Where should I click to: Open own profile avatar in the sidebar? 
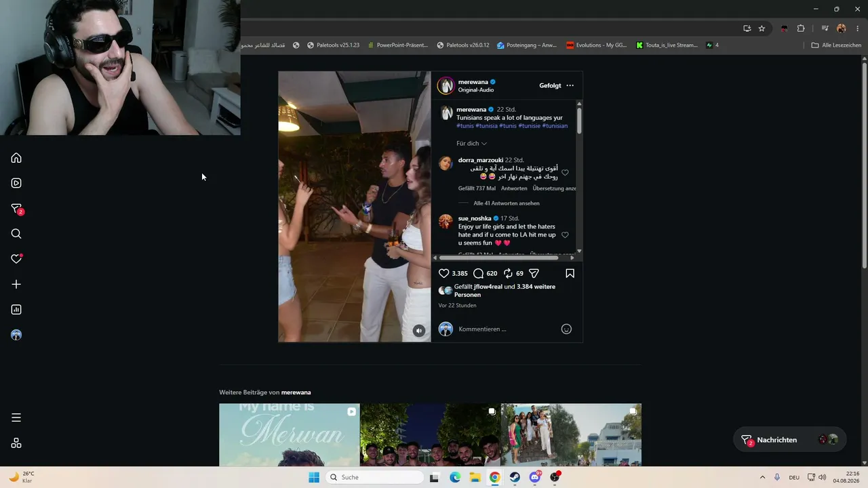[x=16, y=335]
